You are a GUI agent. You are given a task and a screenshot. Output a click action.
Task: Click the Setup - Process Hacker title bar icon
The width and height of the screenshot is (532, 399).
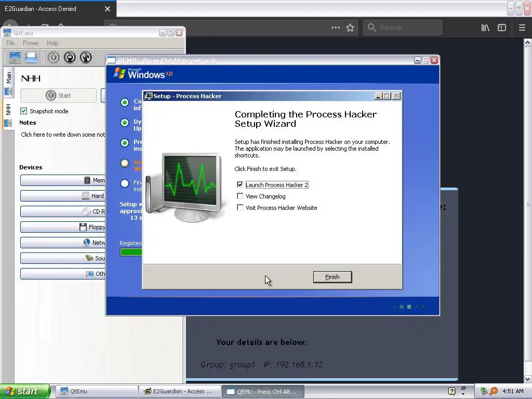148,96
